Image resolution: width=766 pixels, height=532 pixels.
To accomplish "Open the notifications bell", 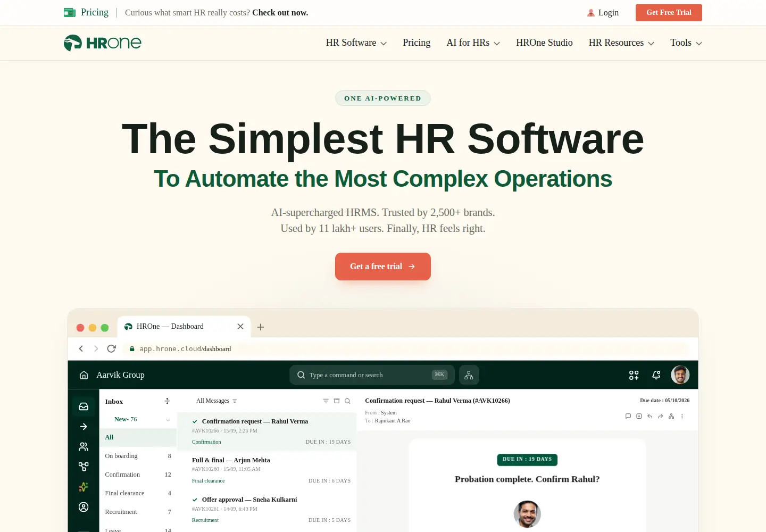I will click(656, 375).
